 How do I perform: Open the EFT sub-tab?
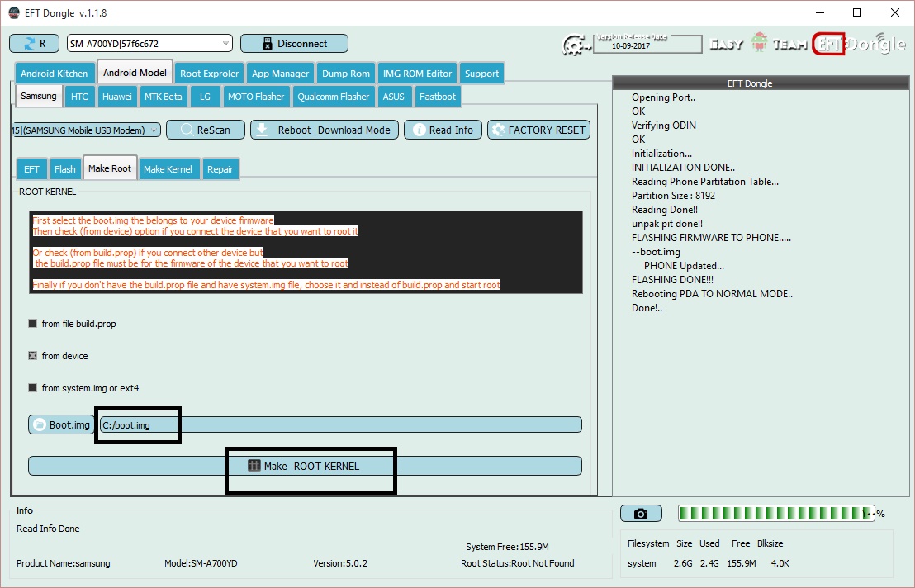point(31,169)
